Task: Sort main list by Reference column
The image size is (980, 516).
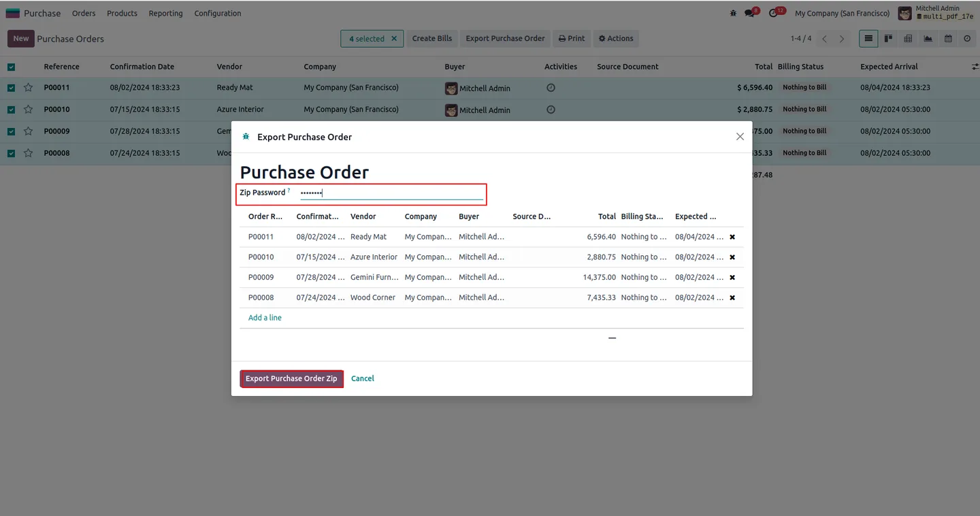Action: pyautogui.click(x=61, y=67)
